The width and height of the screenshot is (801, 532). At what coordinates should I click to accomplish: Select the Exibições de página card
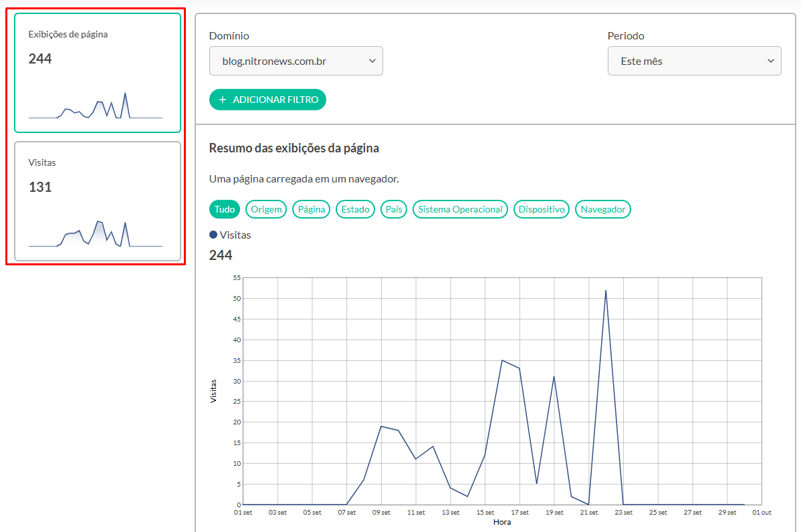pyautogui.click(x=97, y=72)
